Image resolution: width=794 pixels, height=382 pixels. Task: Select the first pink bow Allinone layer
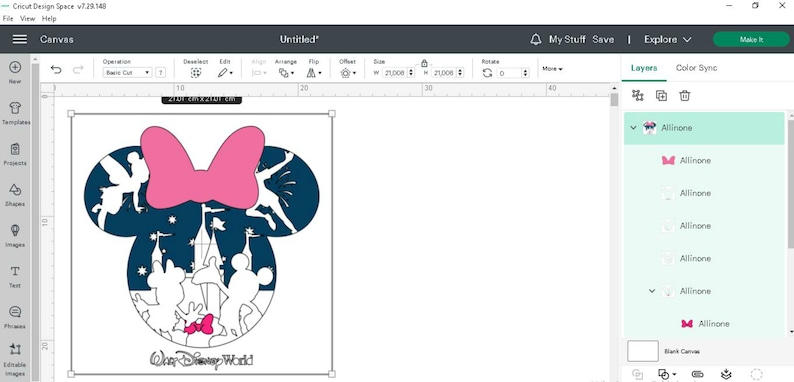(x=704, y=161)
